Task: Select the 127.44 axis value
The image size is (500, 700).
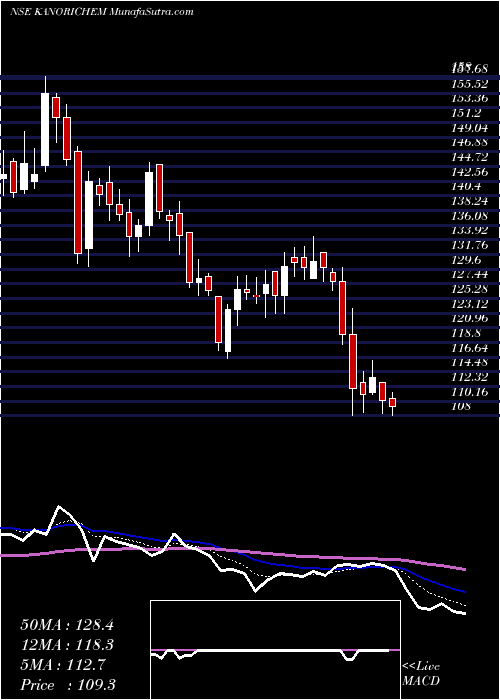Action: pyautogui.click(x=469, y=275)
